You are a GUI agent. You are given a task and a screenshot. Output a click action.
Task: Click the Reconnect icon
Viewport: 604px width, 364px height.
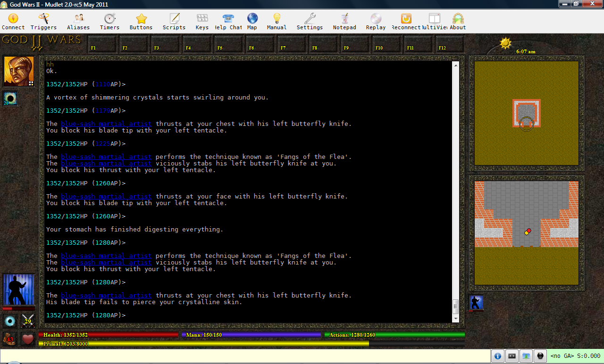click(x=406, y=22)
